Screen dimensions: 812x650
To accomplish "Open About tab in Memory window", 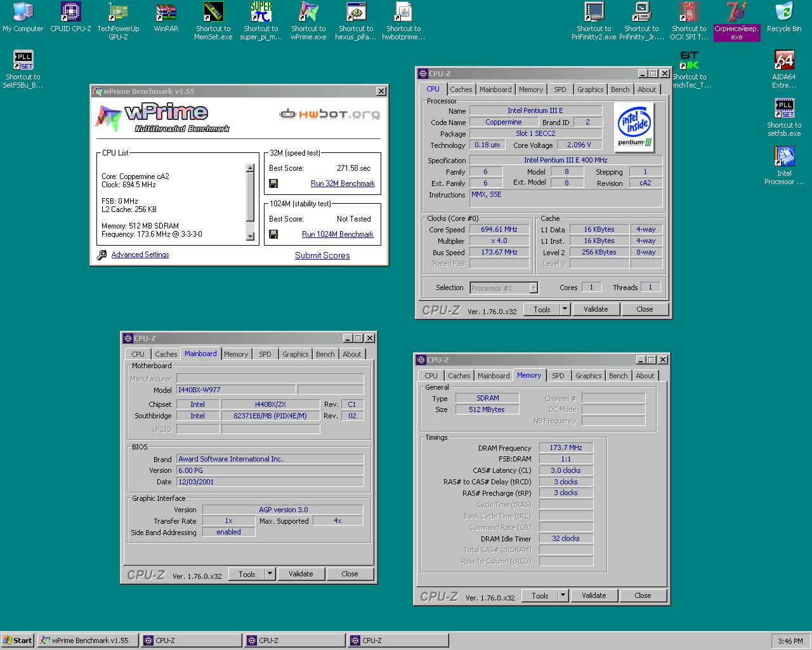I will (x=645, y=376).
